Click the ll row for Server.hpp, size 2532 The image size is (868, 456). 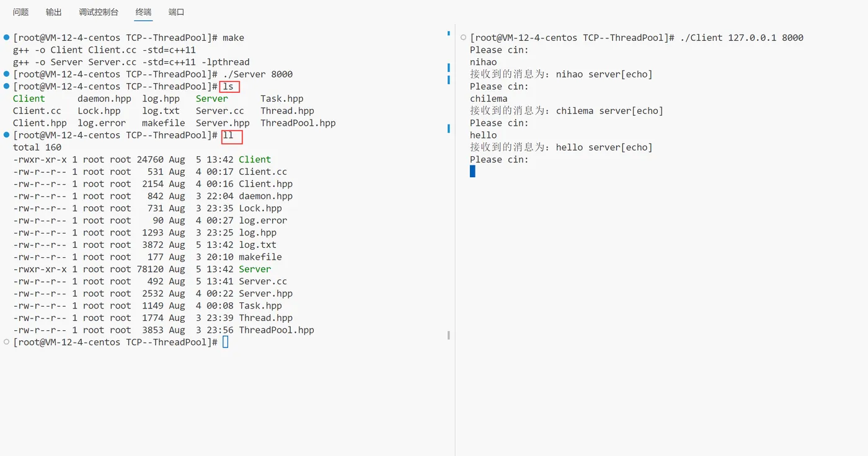153,294
